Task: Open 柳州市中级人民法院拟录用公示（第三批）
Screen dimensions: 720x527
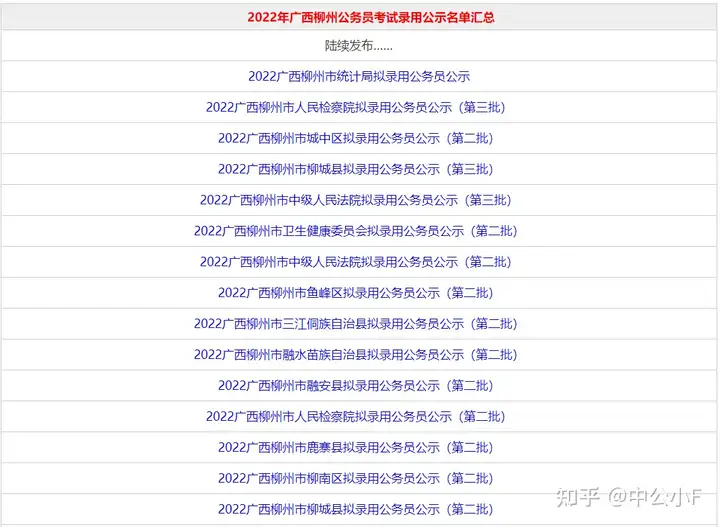Action: coord(355,200)
